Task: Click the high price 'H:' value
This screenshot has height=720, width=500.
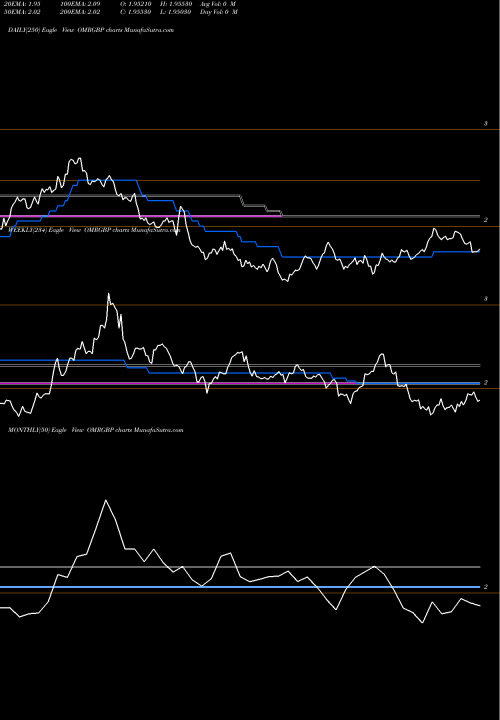Action: tap(175, 4)
